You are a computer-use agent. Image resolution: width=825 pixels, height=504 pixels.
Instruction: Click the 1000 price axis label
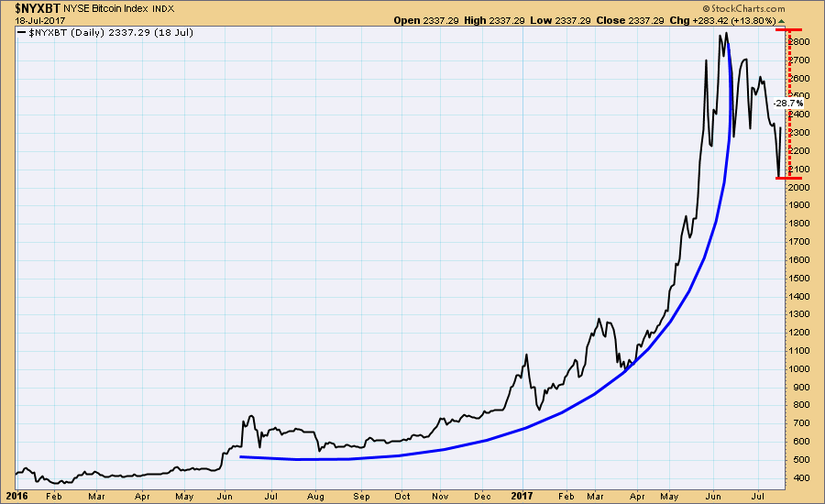coord(799,368)
